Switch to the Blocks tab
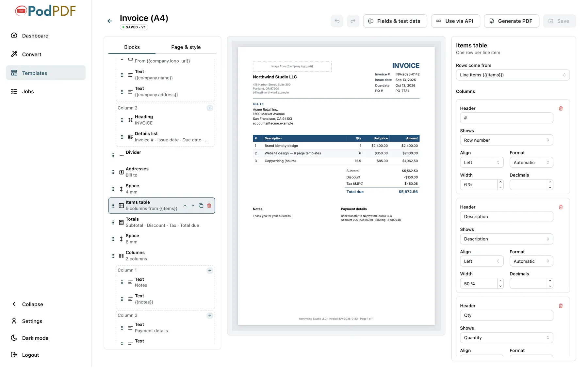Image resolution: width=588 pixels, height=373 pixels. [x=132, y=47]
